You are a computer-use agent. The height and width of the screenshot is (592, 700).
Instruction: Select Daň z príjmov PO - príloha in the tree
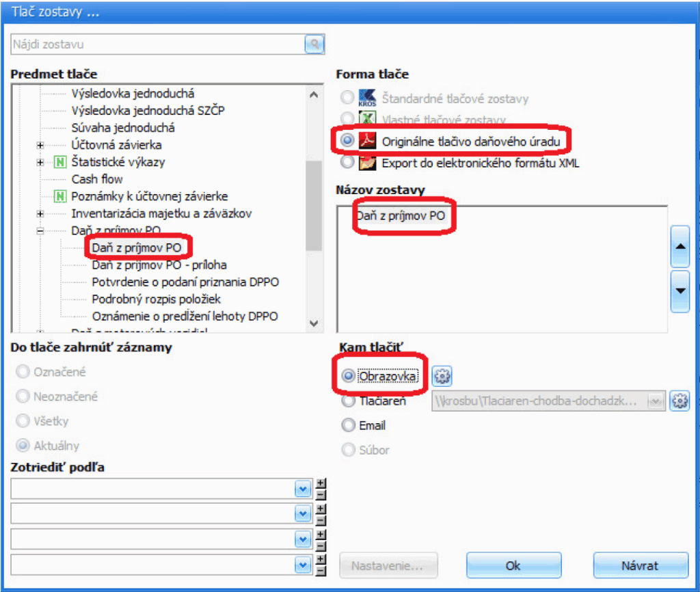(159, 265)
